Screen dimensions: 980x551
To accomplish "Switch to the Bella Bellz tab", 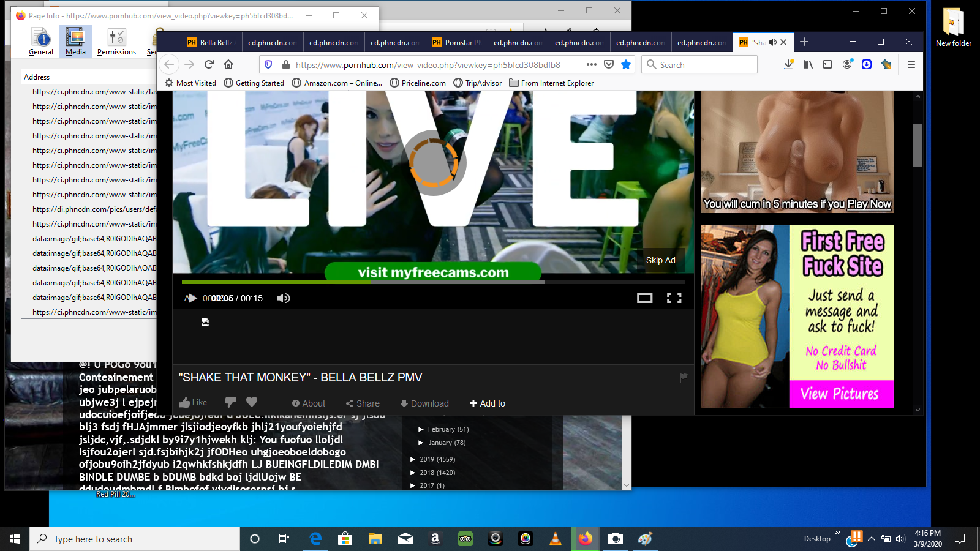I will 211,42.
